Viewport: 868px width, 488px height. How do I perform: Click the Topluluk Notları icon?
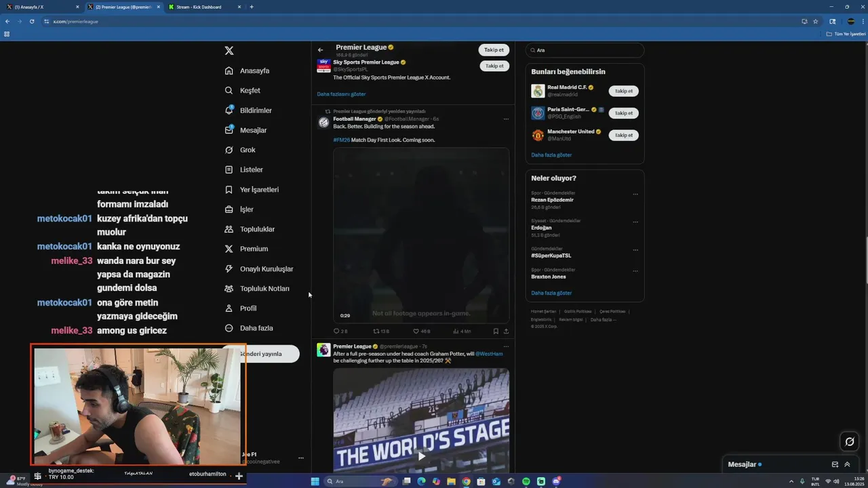coord(229,288)
